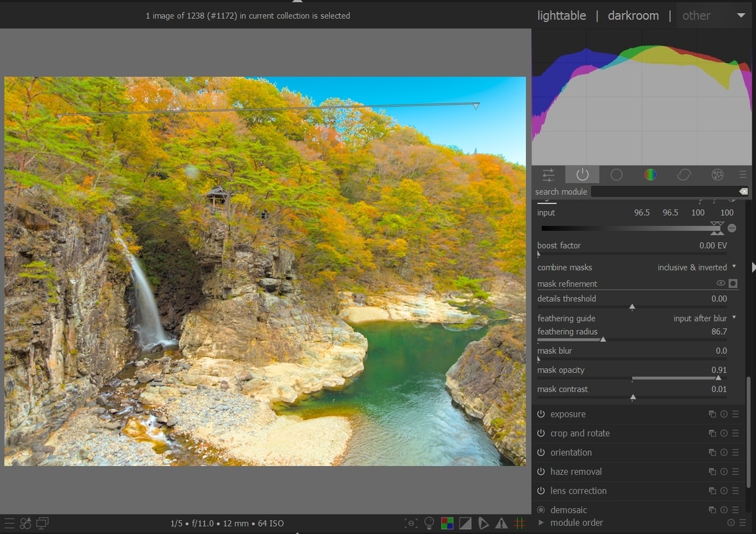This screenshot has height=534, width=756.
Task: Switch to lighttable view
Action: pos(561,16)
